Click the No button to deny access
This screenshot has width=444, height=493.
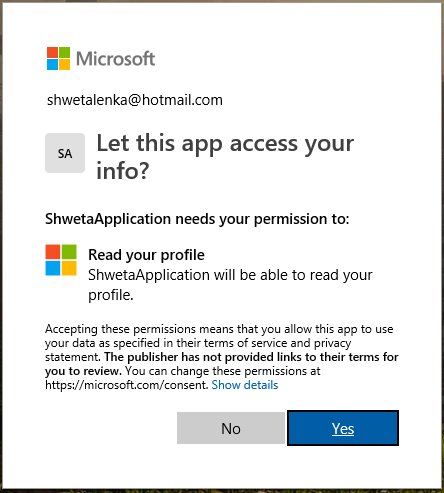click(231, 428)
